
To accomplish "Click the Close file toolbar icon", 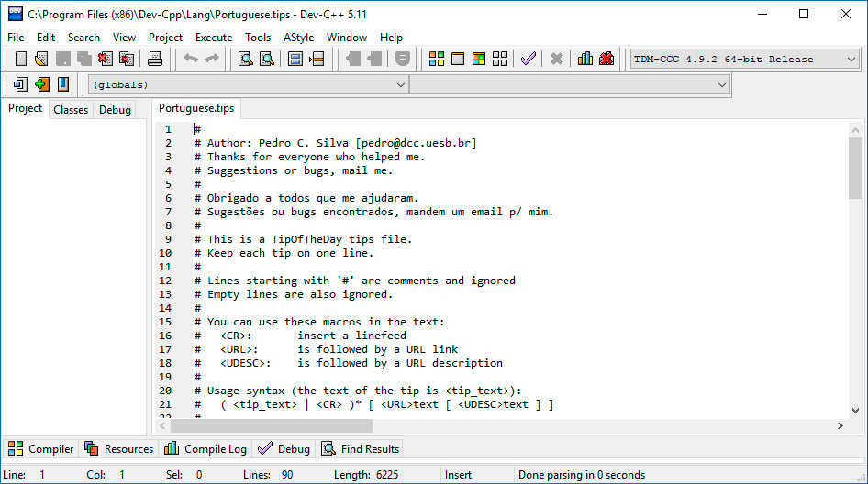I will click(x=106, y=59).
